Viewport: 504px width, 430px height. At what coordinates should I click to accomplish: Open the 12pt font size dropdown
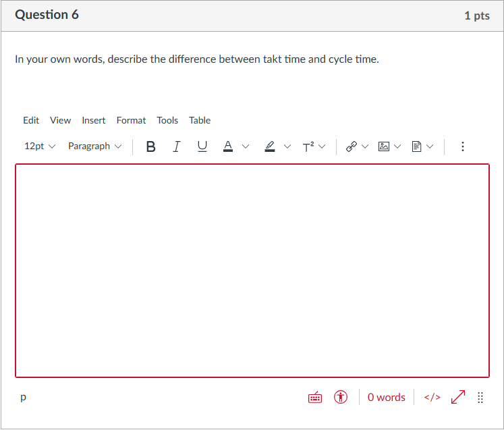pos(40,146)
